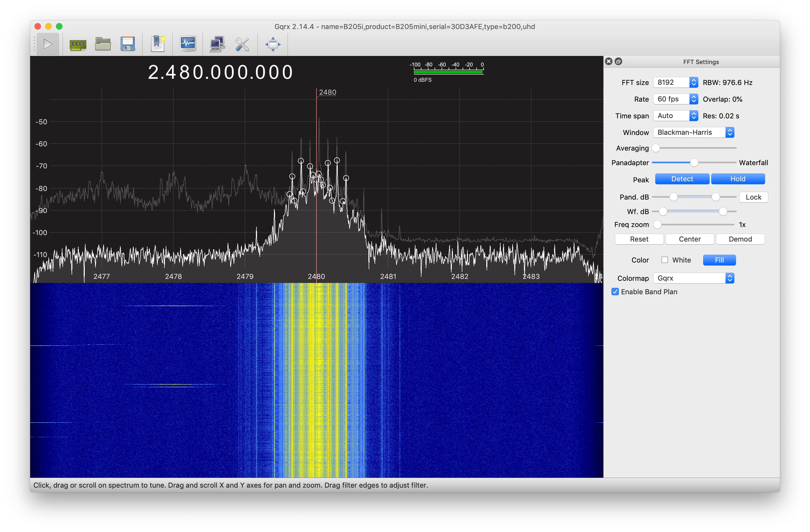The height and width of the screenshot is (532, 810).
Task: Open the Colormap Gqrx dropdown
Action: point(693,278)
